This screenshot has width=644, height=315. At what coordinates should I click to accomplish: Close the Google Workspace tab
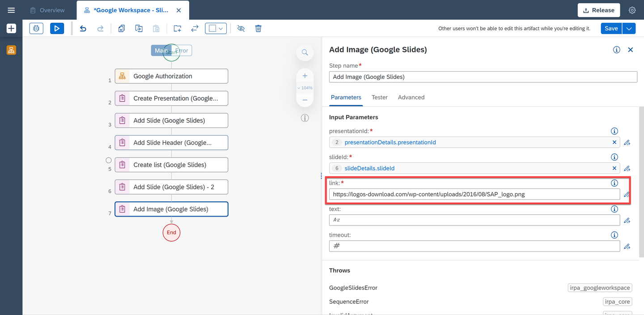tap(178, 10)
